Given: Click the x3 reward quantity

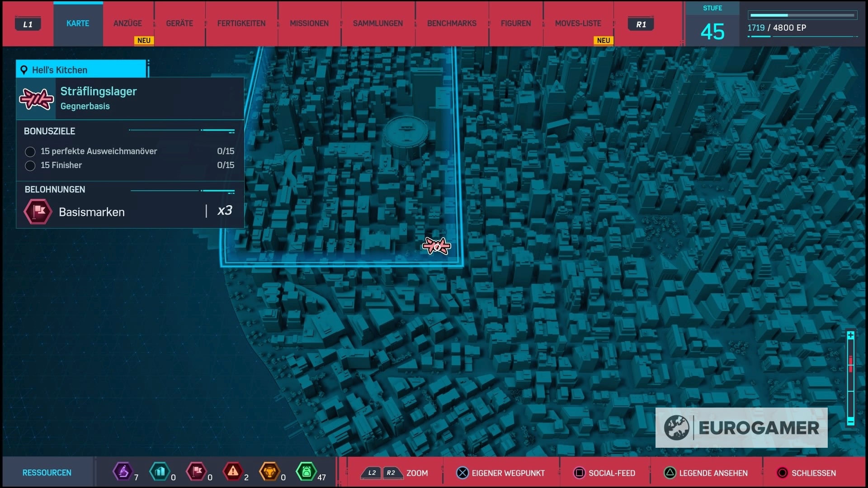Looking at the screenshot, I should coord(225,211).
